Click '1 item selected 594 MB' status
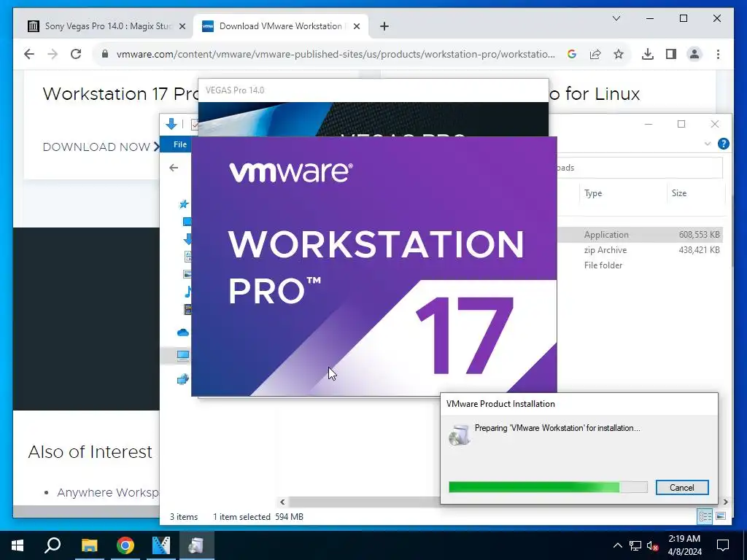The image size is (747, 560). pyautogui.click(x=258, y=517)
